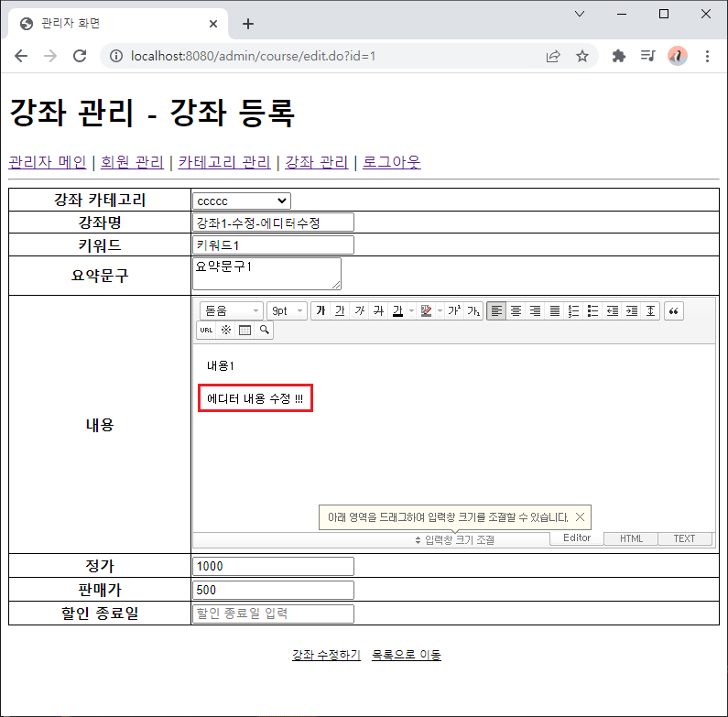Center align text in the editor

pyautogui.click(x=516, y=310)
